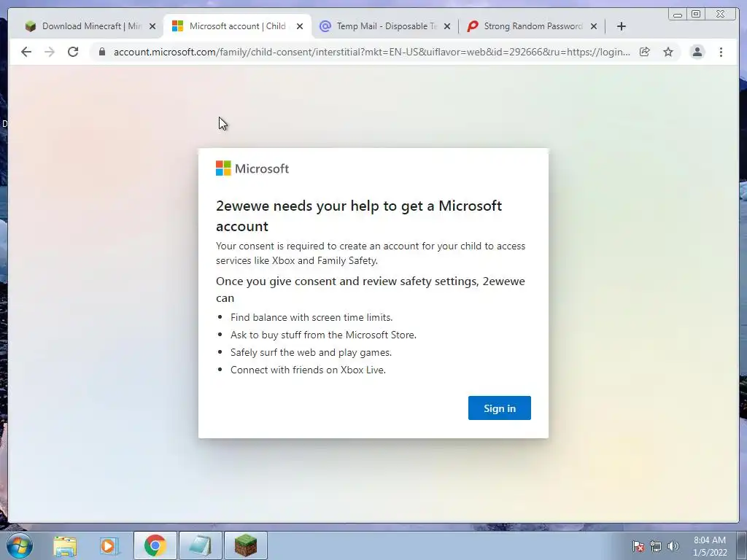Close the Strong Random Password tab
Screen dimensions: 747x560
pyautogui.click(x=594, y=26)
